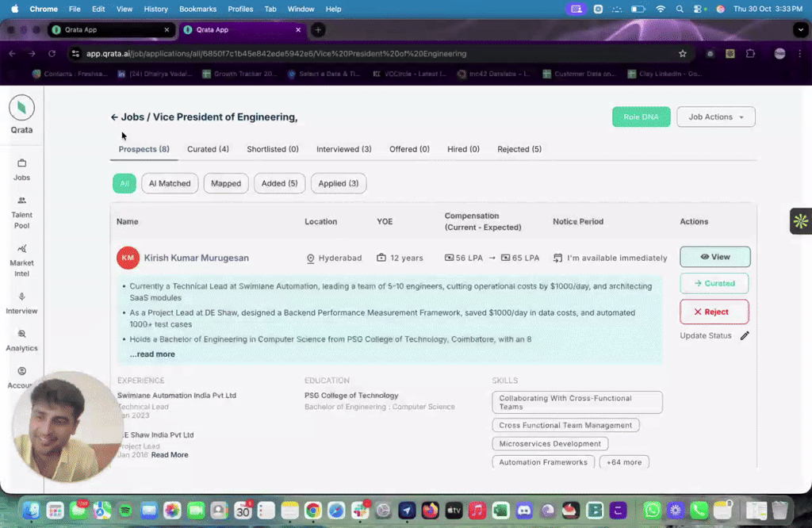This screenshot has height=528, width=812.
Task: Click the Notice Period column header
Action: tap(578, 221)
